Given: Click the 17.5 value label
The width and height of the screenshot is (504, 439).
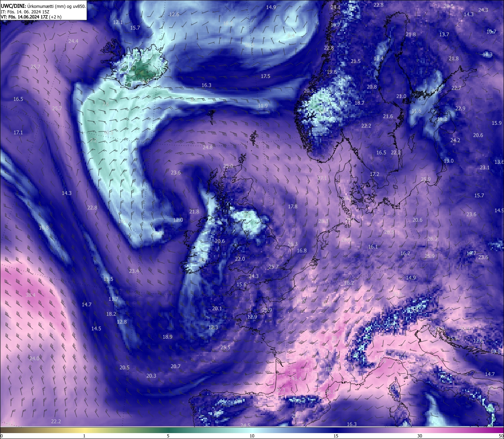Looking at the screenshot, I should [x=265, y=76].
